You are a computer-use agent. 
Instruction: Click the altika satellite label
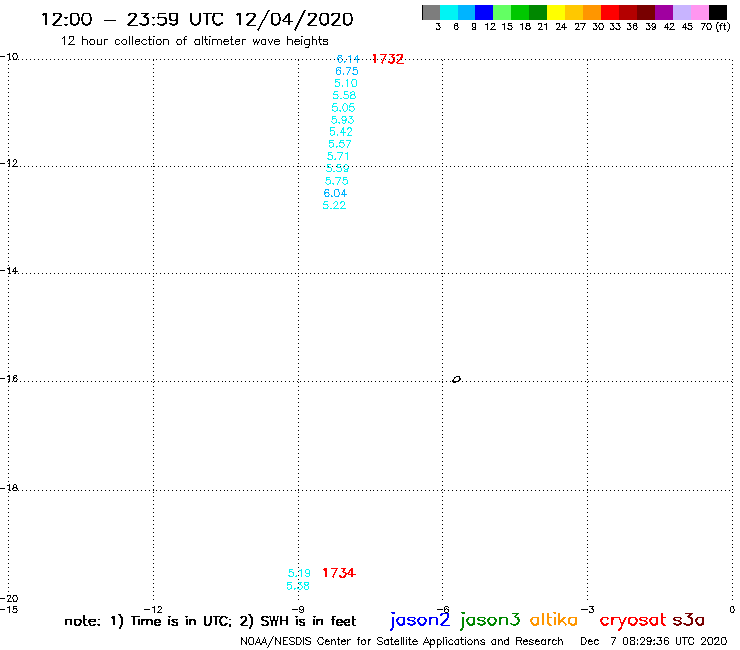pyautogui.click(x=554, y=620)
